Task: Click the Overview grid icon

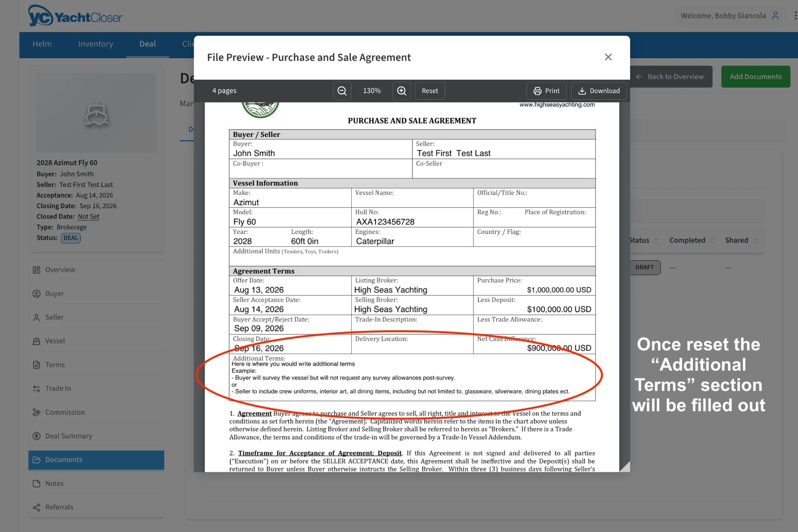Action: pyautogui.click(x=37, y=270)
